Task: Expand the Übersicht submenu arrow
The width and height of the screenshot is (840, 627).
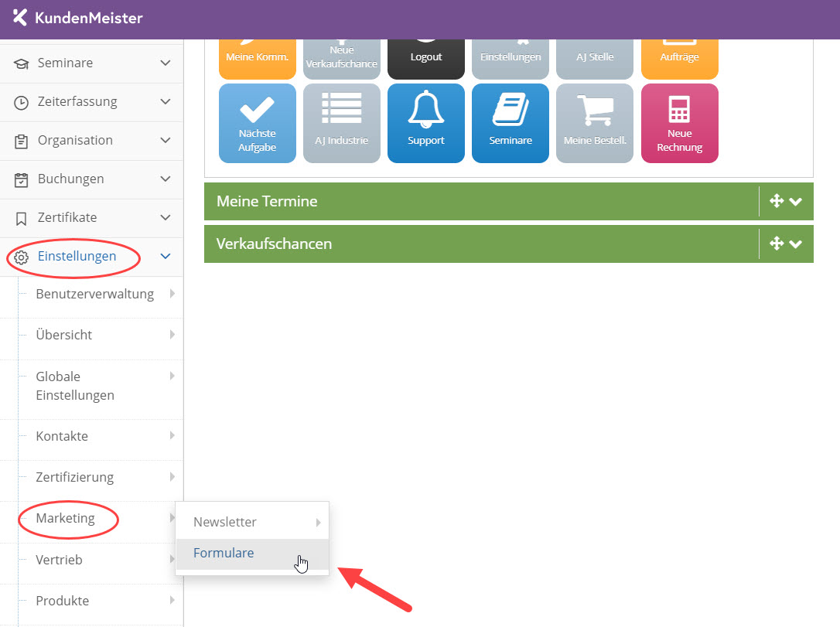Action: pos(172,334)
